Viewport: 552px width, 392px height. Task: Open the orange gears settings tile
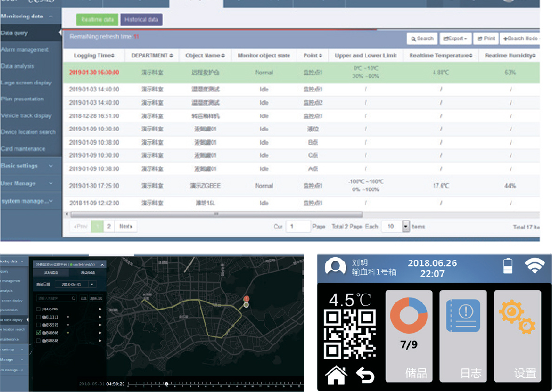click(517, 335)
